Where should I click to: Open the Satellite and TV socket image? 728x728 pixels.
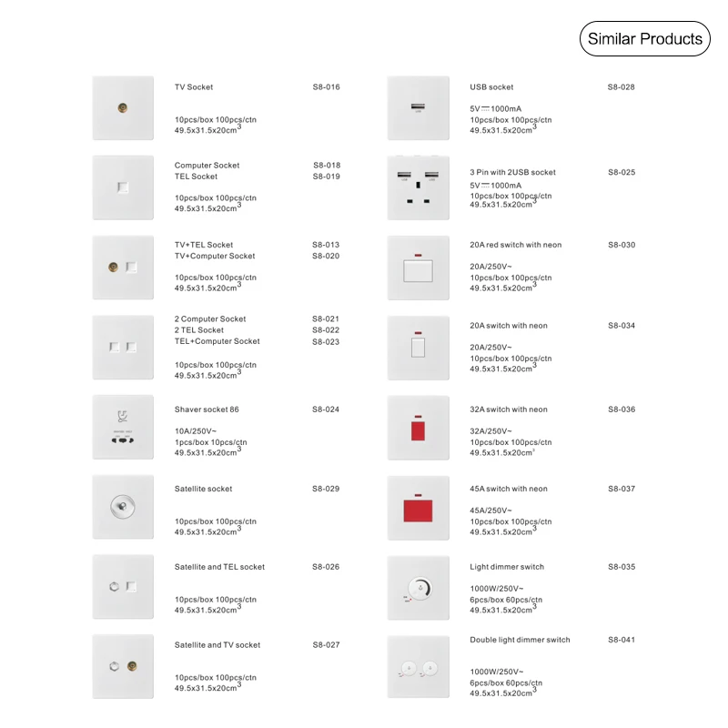click(x=123, y=667)
